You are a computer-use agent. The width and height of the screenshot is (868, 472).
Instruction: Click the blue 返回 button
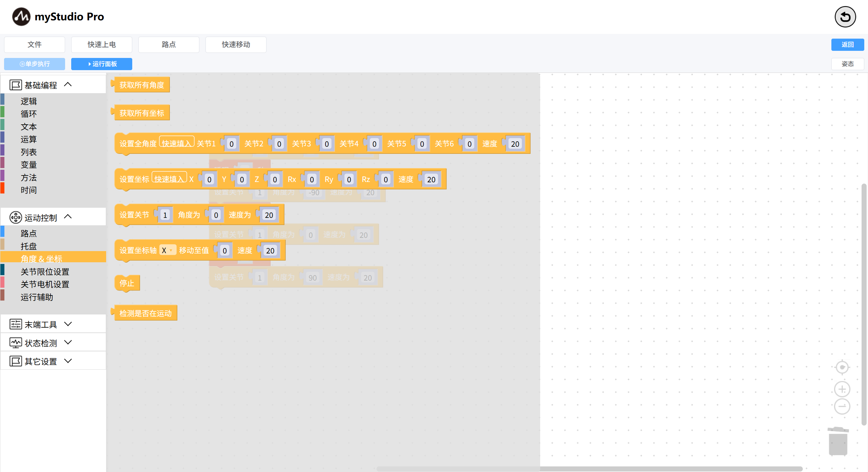pos(847,44)
